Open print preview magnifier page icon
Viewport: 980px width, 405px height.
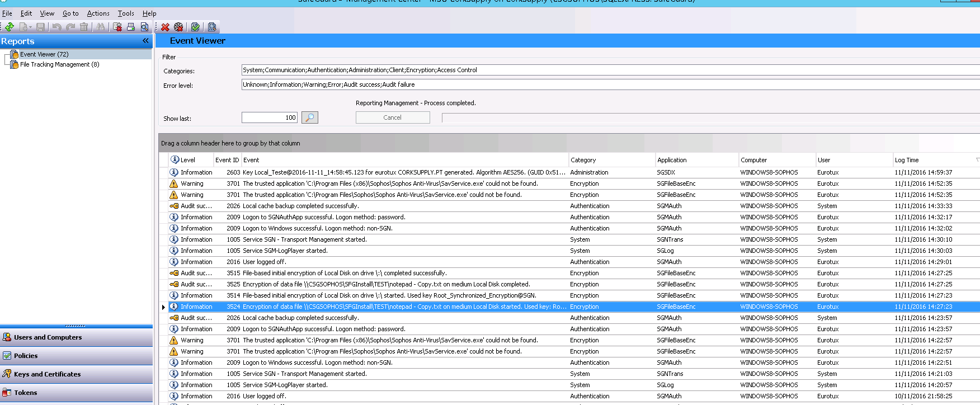click(145, 27)
